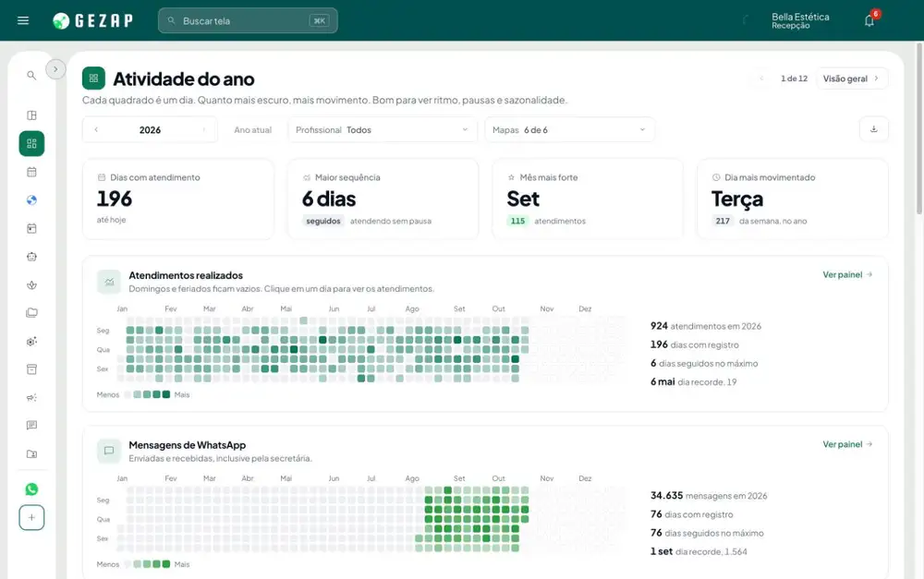Click the Atendimentos realizados chart icon
Image resolution: width=924 pixels, height=579 pixels.
tap(109, 282)
